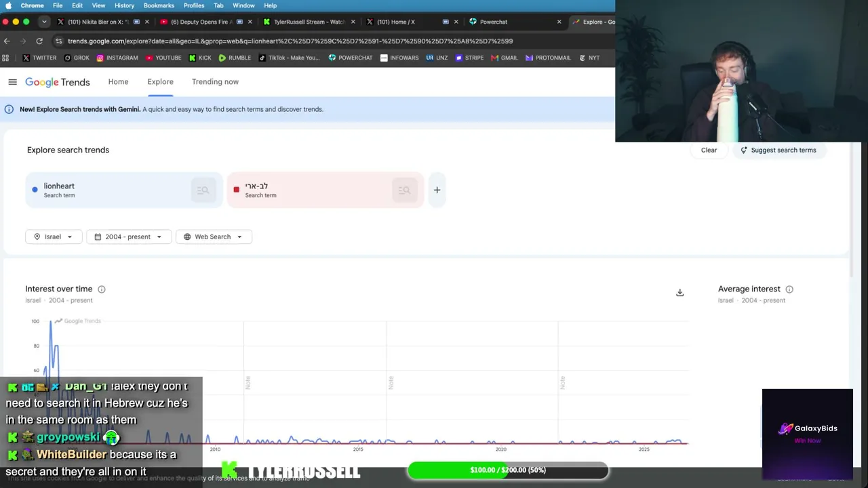Open the RUMBLE bookmark
This screenshot has height=488, width=868.
pos(235,58)
